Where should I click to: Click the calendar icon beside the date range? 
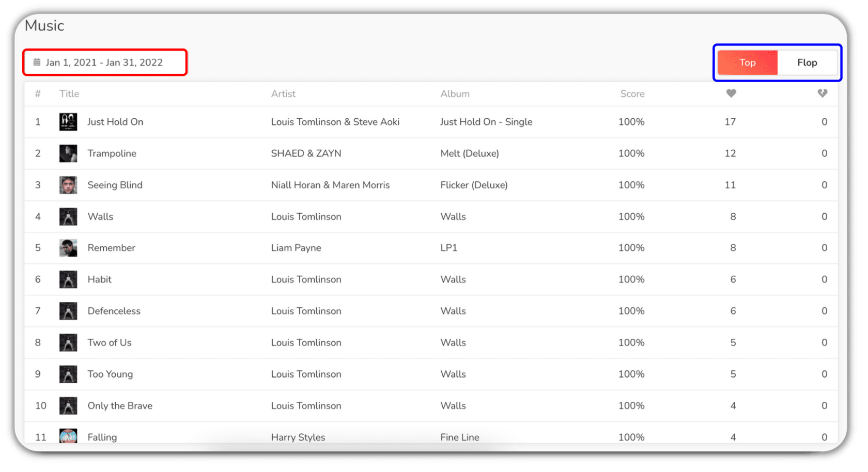tap(36, 61)
